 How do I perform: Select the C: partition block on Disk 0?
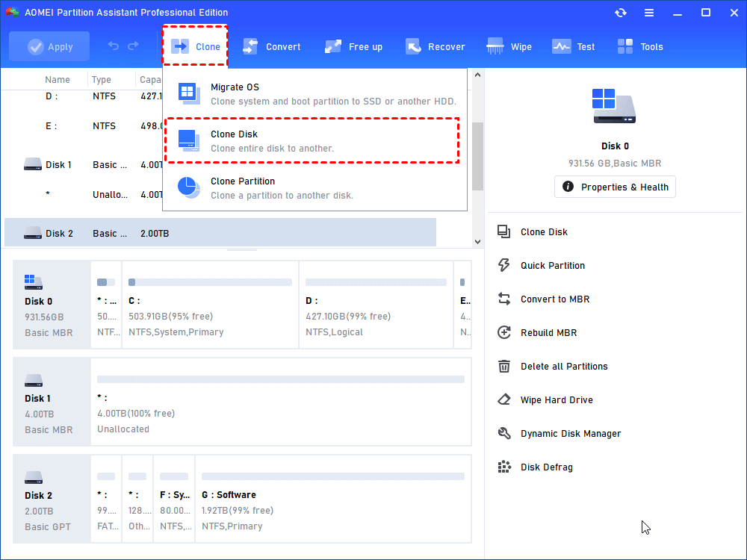210,305
